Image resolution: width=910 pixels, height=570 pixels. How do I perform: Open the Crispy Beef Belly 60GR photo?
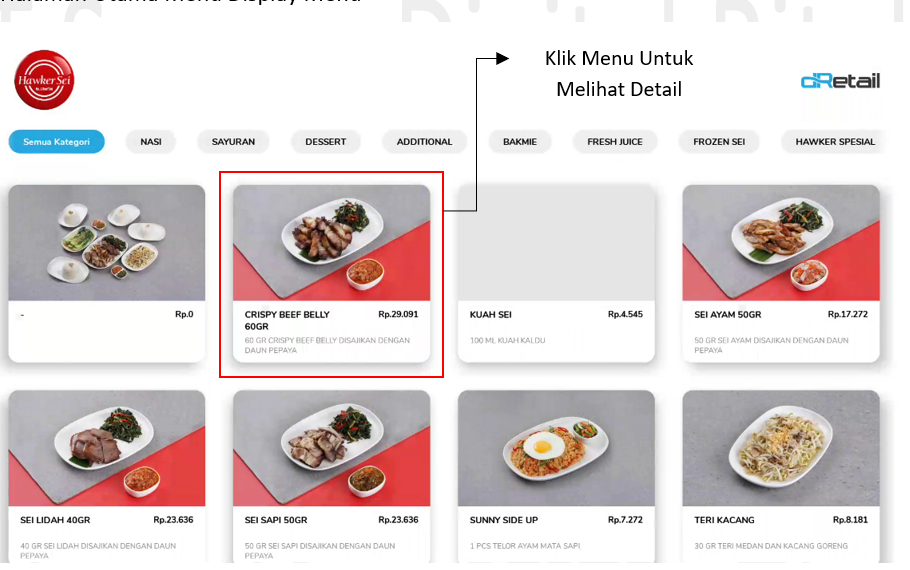coord(331,243)
